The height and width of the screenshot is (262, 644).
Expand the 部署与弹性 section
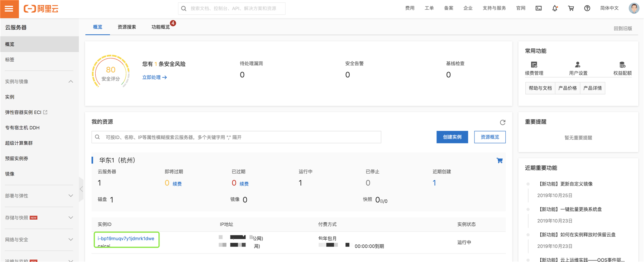coord(71,196)
